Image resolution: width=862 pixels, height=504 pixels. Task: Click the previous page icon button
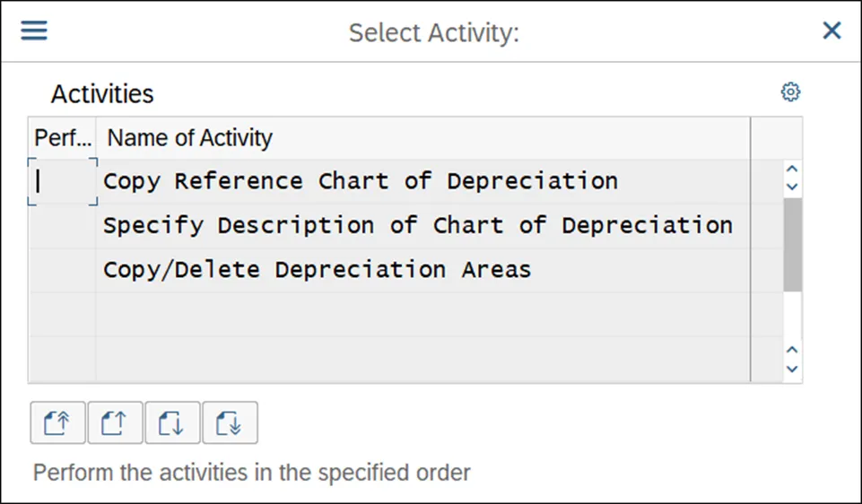[115, 422]
